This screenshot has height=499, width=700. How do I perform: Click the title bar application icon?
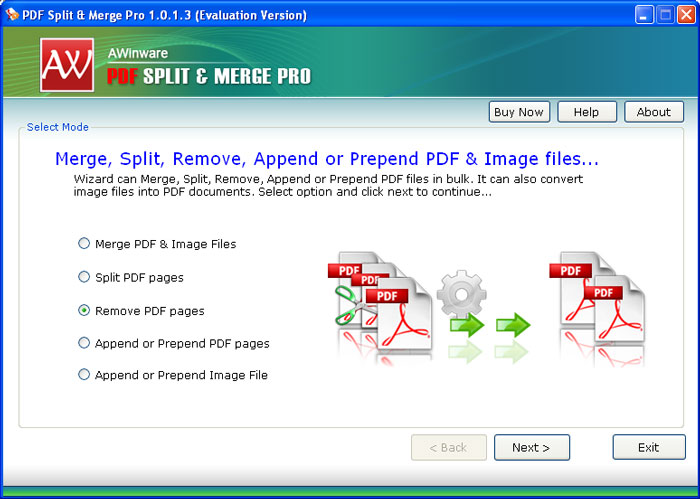[12, 15]
